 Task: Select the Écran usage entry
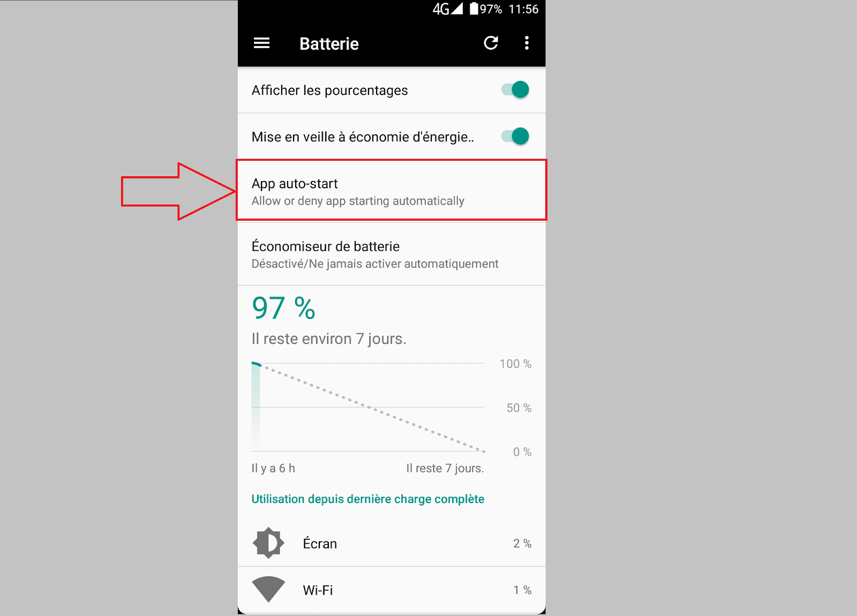point(392,543)
